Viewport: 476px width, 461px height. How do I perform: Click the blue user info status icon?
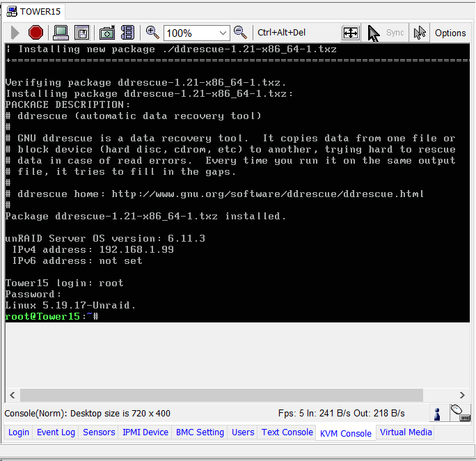437,414
